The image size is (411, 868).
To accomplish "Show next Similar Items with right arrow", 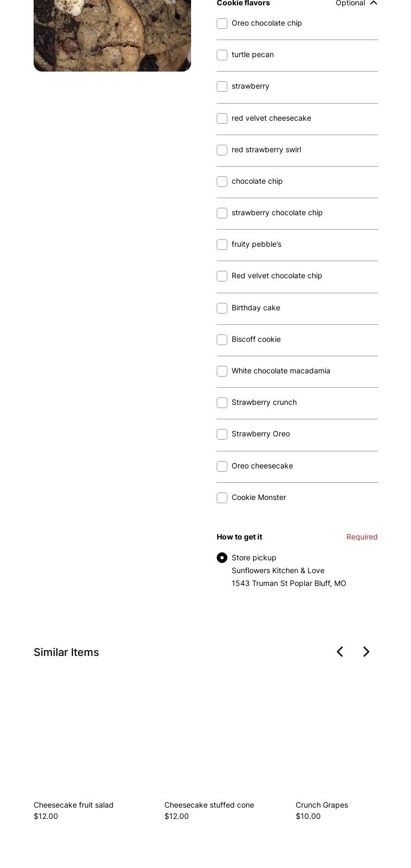I will (366, 652).
